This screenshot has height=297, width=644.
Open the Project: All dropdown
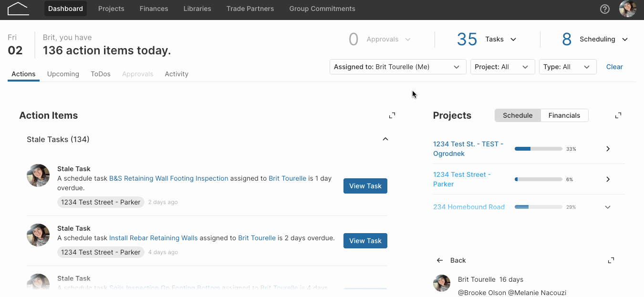click(502, 67)
